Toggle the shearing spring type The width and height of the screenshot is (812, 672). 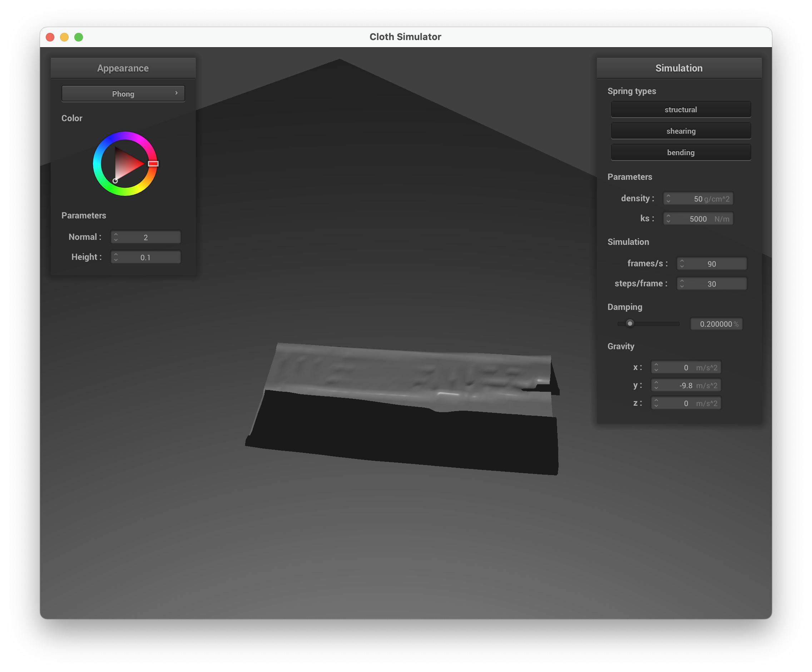coord(680,131)
